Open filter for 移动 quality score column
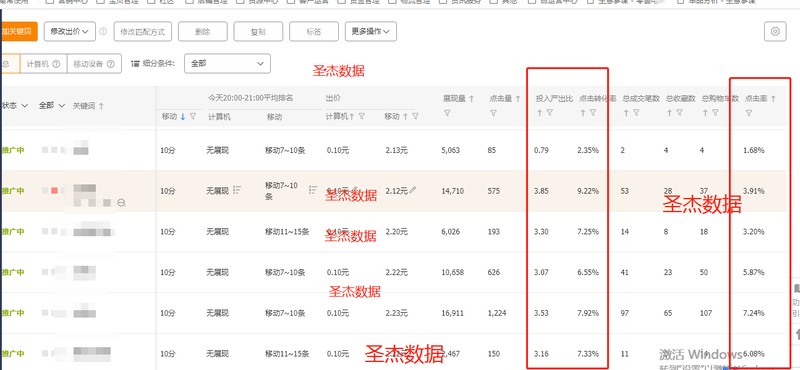800x370 pixels. point(193,116)
